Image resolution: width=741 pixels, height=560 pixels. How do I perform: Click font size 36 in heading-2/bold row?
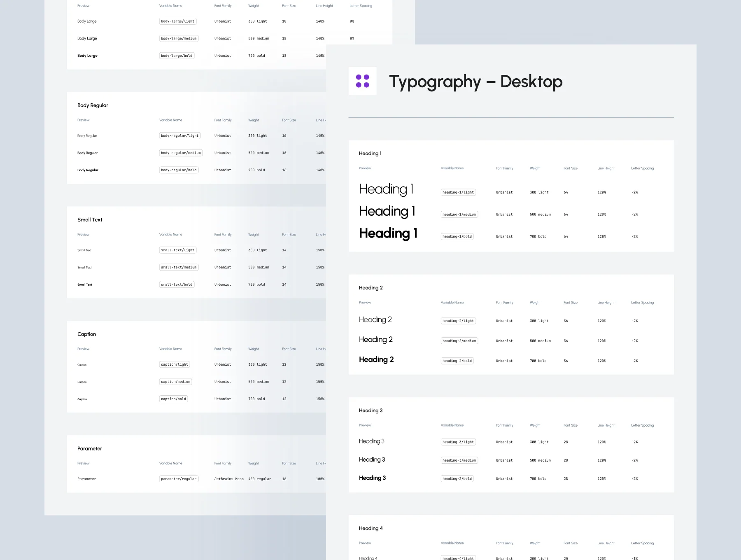566,361
